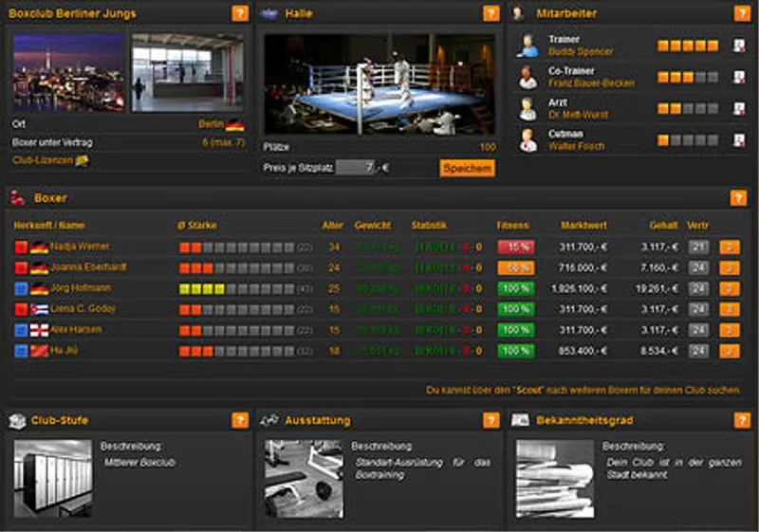This screenshot has height=532, width=759.
Task: Click the Cutman skill rating bar
Action: (x=687, y=140)
